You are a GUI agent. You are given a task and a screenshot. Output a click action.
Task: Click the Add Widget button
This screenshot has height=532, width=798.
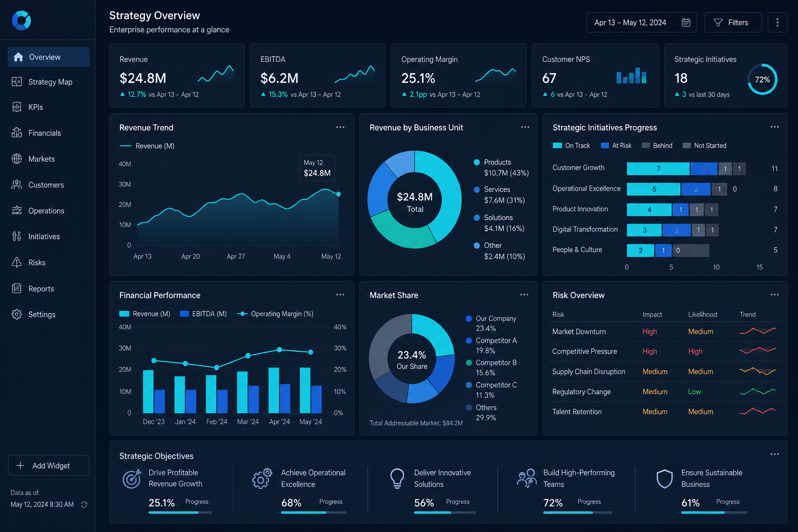pos(48,465)
